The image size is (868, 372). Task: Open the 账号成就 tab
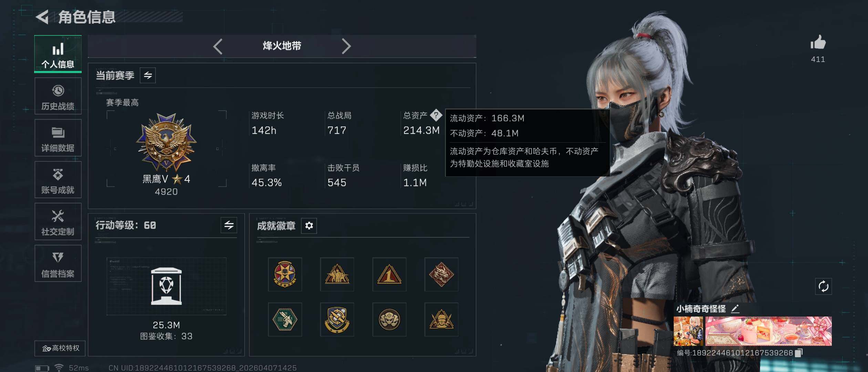(58, 180)
